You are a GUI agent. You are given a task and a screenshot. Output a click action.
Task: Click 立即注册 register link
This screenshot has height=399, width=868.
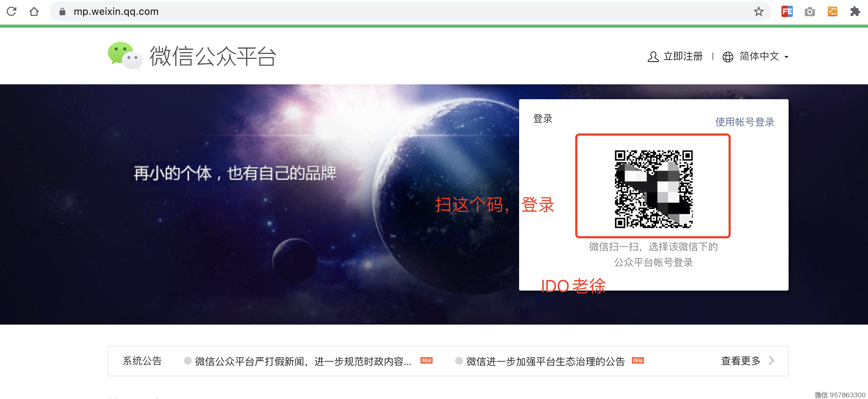click(x=683, y=56)
